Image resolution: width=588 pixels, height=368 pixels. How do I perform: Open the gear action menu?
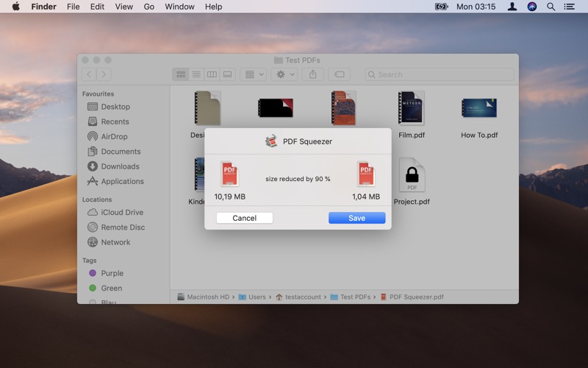pos(284,74)
